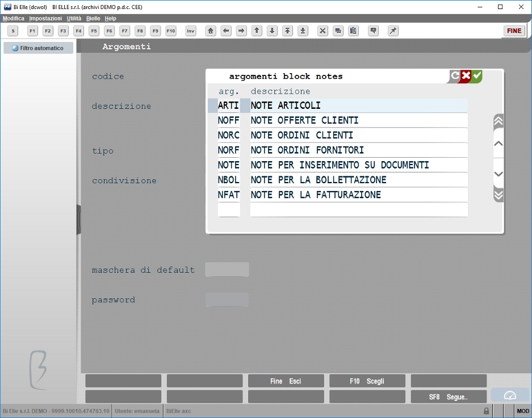
Task: Confirm selection with the green checkmark
Action: pyautogui.click(x=477, y=75)
